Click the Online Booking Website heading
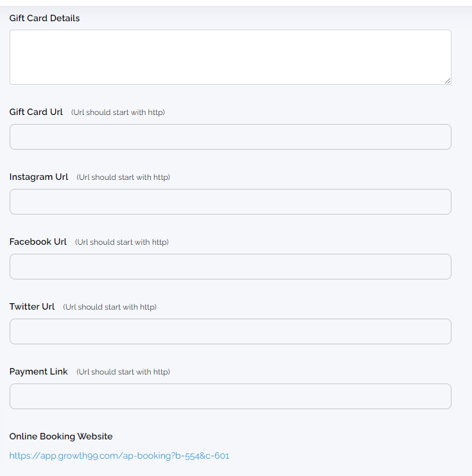Image resolution: width=472 pixels, height=476 pixels. pos(61,436)
